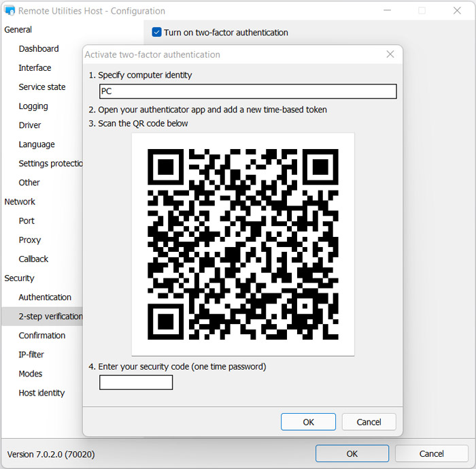The width and height of the screenshot is (476, 469).
Task: Uncheck Turn on two-factor authentication checkbox
Action: click(x=156, y=32)
